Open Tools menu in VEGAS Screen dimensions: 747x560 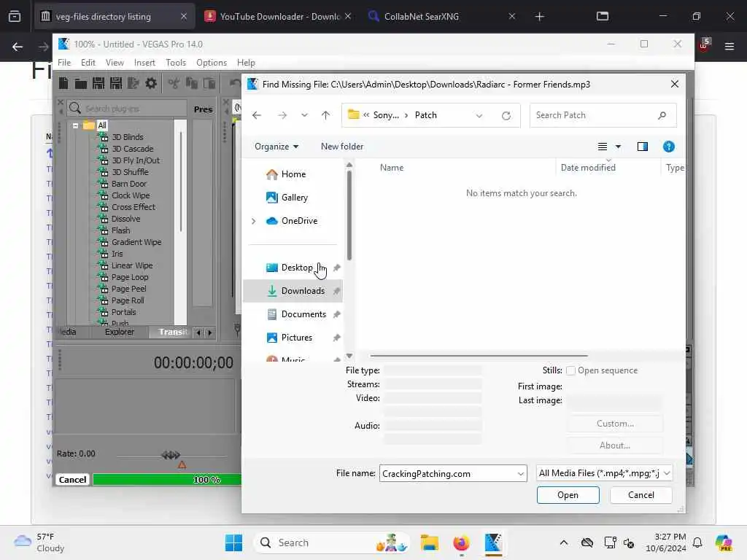click(x=175, y=63)
